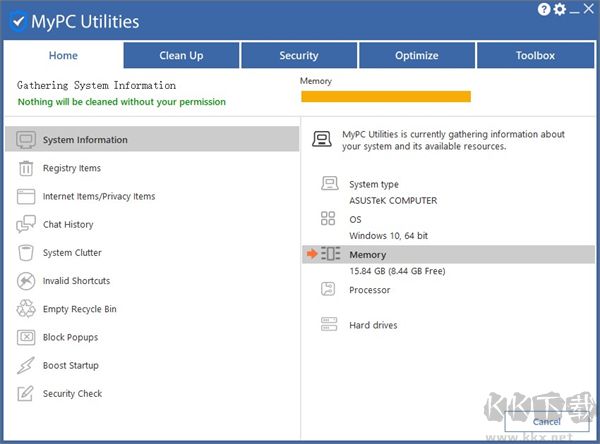
Task: Open the Security tab
Action: 299,56
